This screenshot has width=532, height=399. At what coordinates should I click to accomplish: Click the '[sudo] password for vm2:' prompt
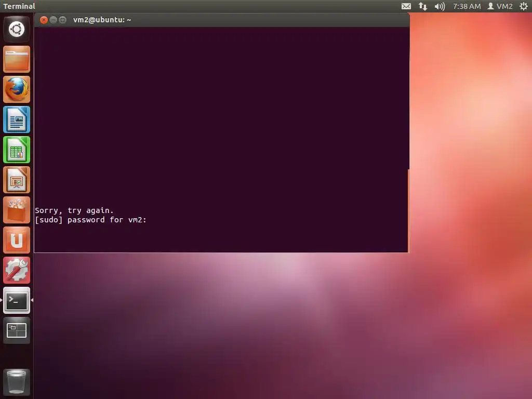coord(90,220)
